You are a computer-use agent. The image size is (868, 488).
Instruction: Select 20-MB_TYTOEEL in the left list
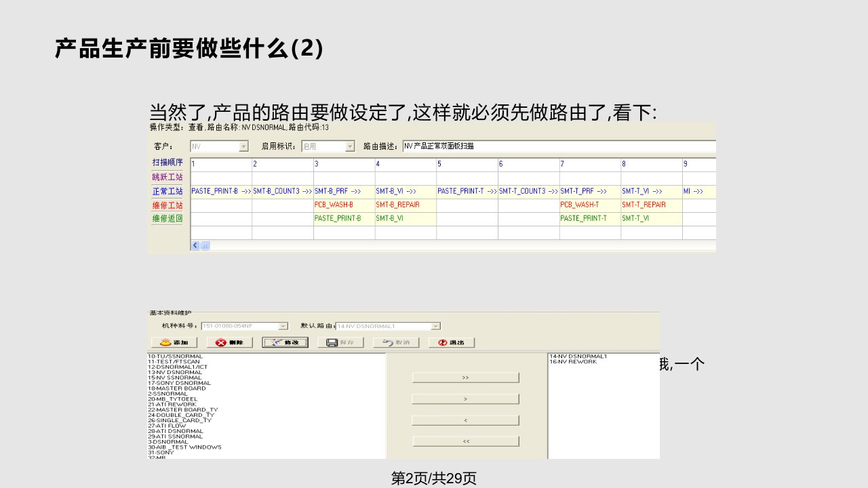point(173,399)
